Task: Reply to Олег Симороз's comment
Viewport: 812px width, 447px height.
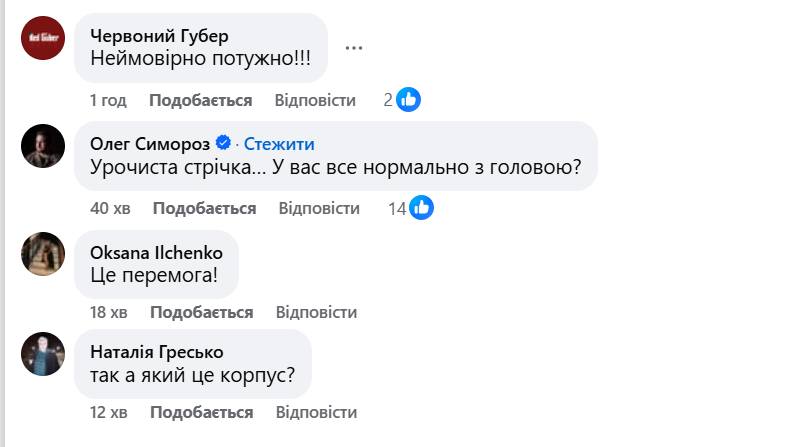Action: (x=319, y=208)
